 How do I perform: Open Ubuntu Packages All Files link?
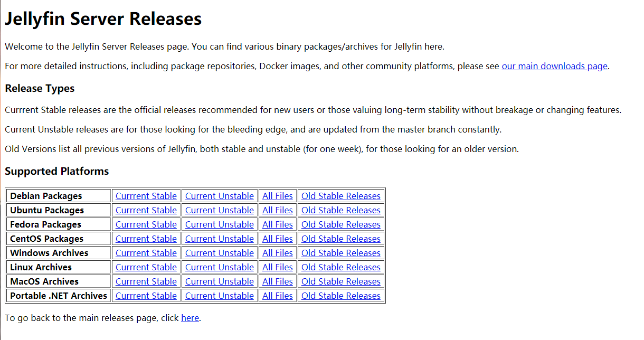click(x=277, y=210)
